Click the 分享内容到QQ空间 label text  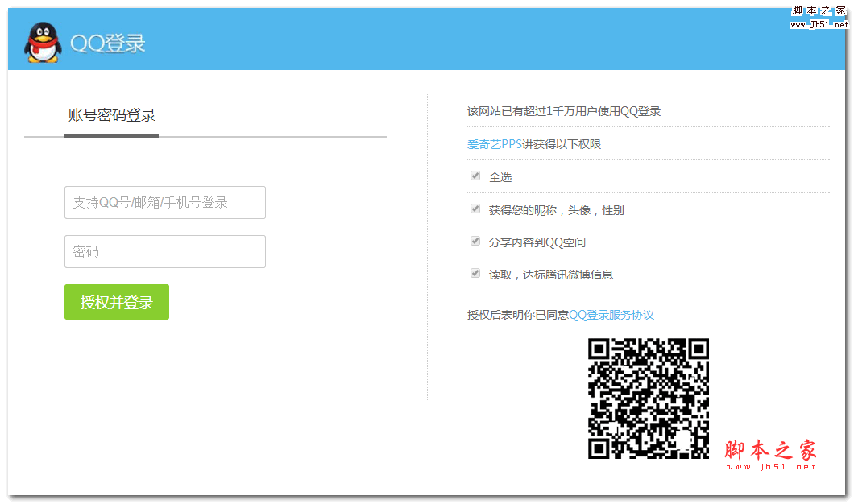[x=537, y=242]
